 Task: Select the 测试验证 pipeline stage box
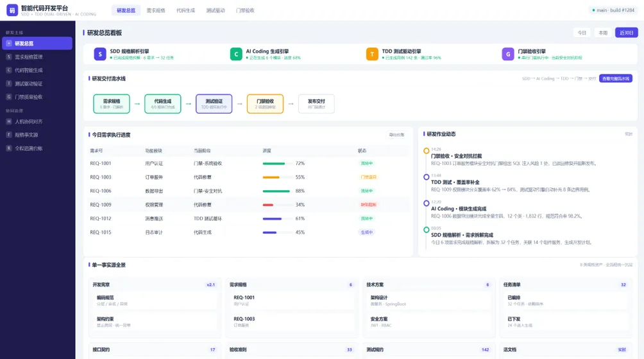point(214,103)
